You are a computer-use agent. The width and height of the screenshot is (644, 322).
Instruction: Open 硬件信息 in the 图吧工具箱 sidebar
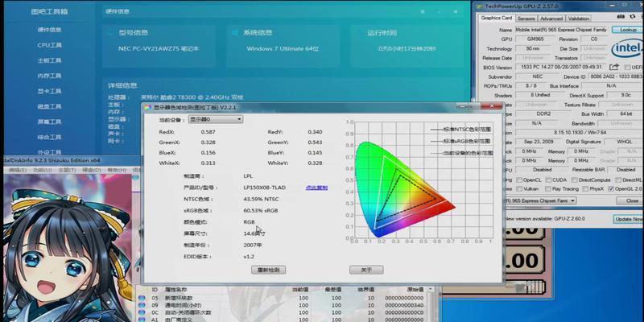(x=49, y=30)
